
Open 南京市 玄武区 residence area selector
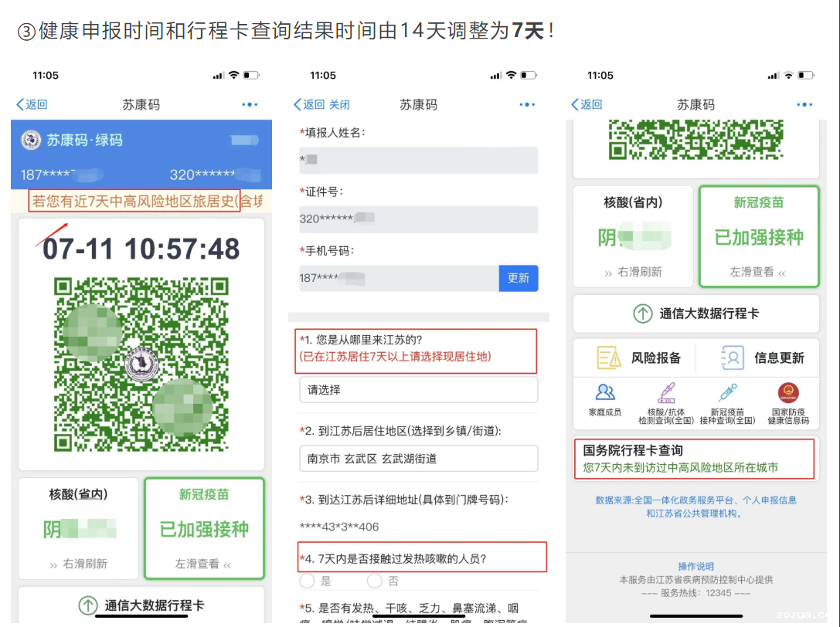418,459
